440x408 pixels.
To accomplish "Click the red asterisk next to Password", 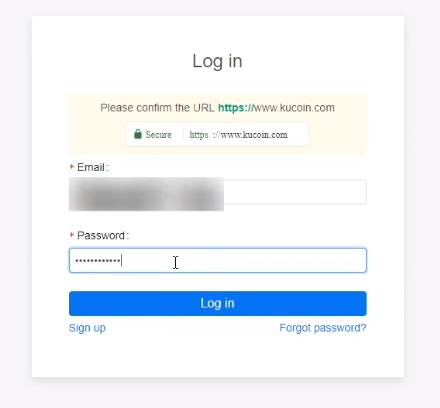I will (72, 236).
